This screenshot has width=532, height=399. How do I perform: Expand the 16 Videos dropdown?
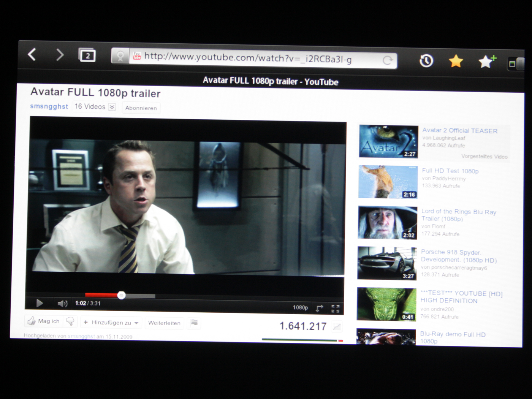point(112,107)
